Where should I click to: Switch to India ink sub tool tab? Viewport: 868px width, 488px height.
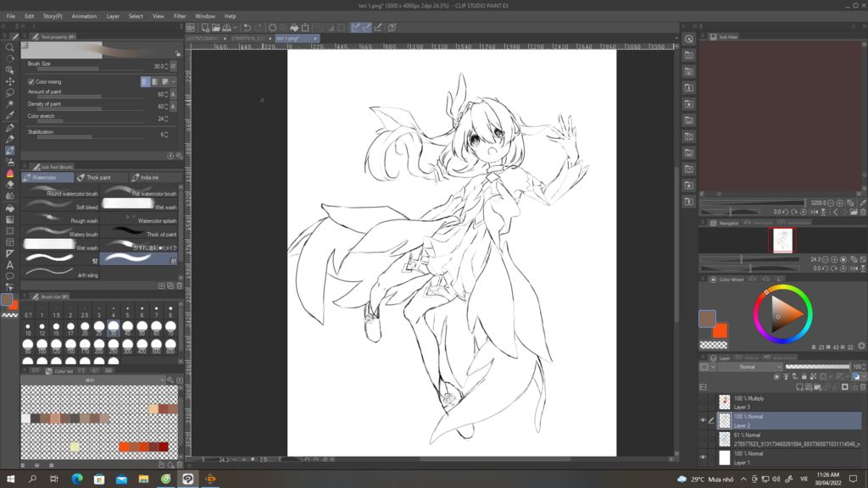[x=155, y=178]
